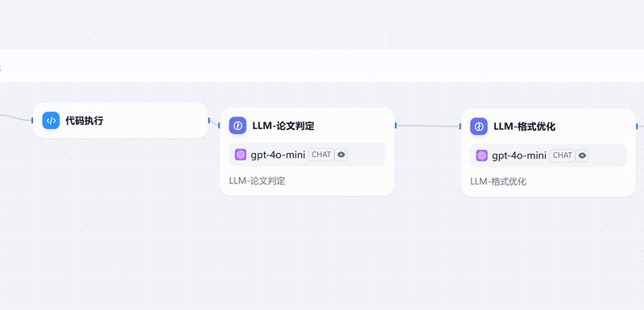Click the output handle of 代码执行 node

208,120
